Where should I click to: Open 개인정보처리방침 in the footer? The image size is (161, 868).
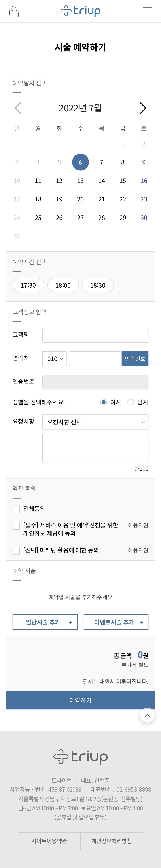tap(112, 841)
